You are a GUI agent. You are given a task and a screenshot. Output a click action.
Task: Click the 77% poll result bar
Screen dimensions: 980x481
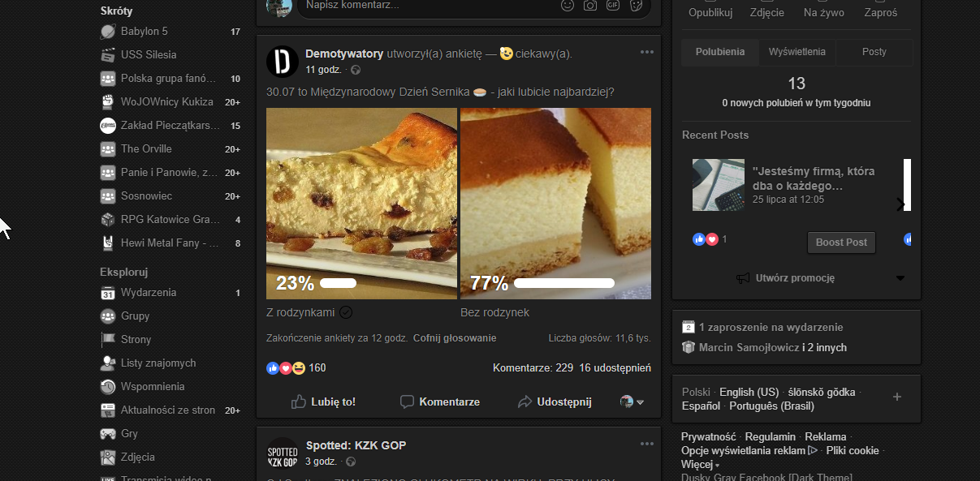563,283
